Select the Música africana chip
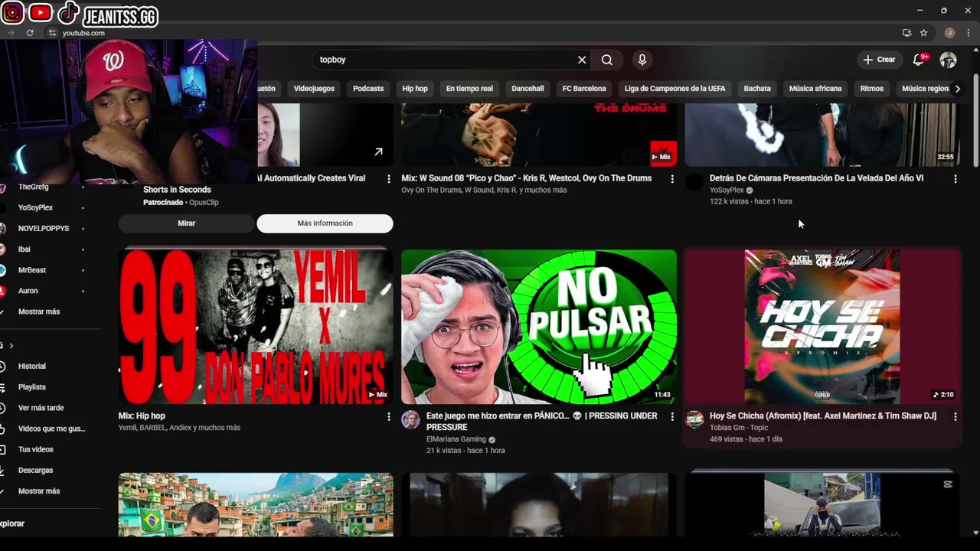This screenshot has width=980, height=551. [x=815, y=89]
